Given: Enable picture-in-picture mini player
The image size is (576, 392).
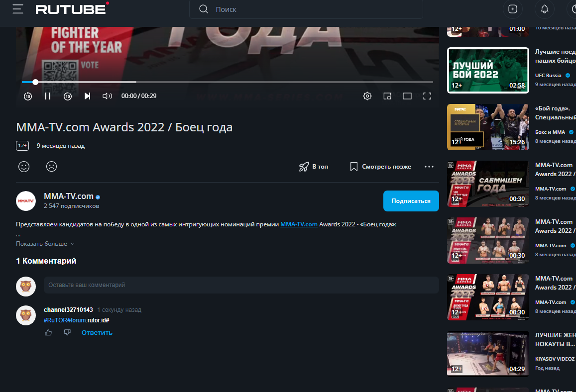Looking at the screenshot, I should click(x=387, y=96).
